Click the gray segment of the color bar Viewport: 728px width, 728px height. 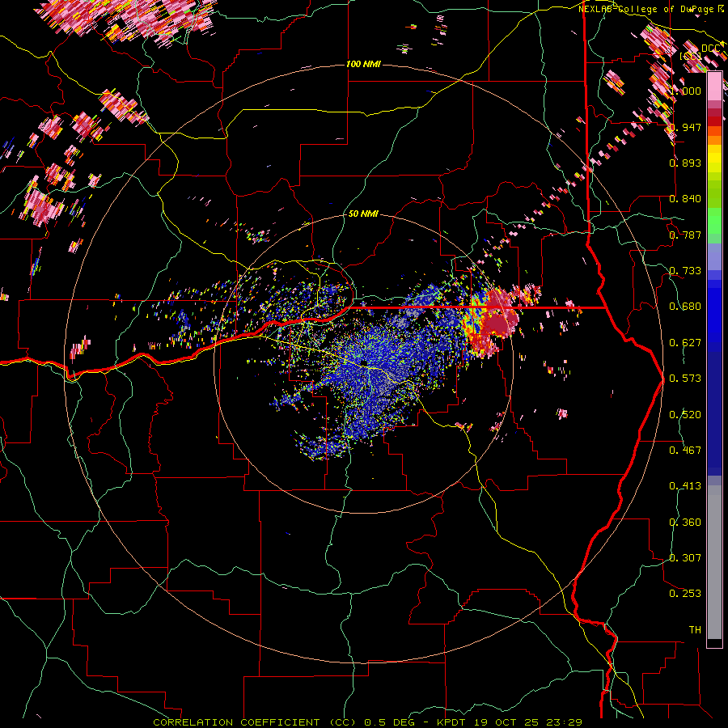tap(714, 562)
